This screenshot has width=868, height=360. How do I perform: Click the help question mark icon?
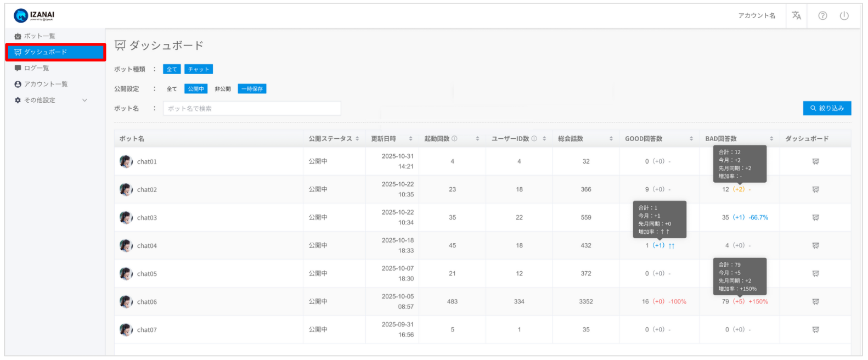click(x=822, y=15)
